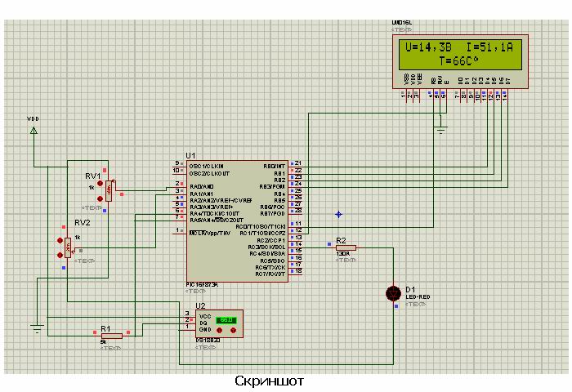This screenshot has width=572, height=392.
Task: Click the Скриншот caption below the schematic
Action: click(x=269, y=381)
